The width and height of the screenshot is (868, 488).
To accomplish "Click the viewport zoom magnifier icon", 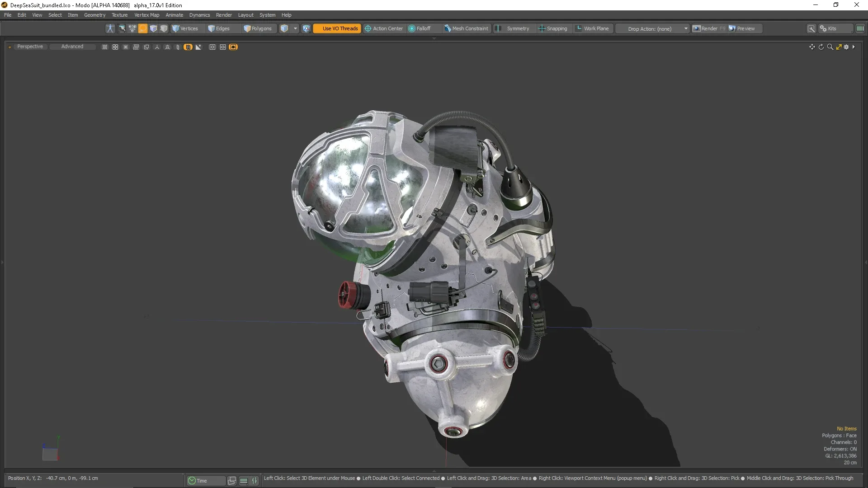I will (830, 47).
